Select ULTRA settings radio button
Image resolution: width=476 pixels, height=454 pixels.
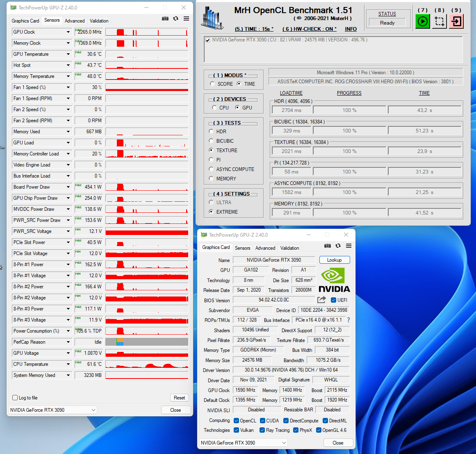[x=211, y=203]
